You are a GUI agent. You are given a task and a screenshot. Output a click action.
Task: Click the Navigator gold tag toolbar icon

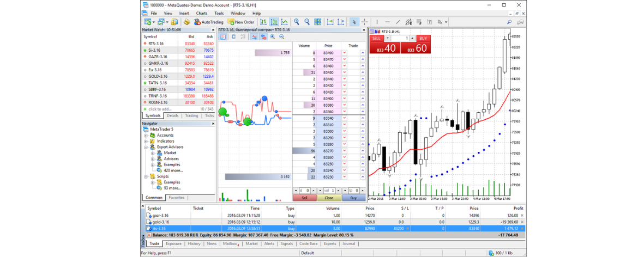pyautogui.click(x=187, y=22)
